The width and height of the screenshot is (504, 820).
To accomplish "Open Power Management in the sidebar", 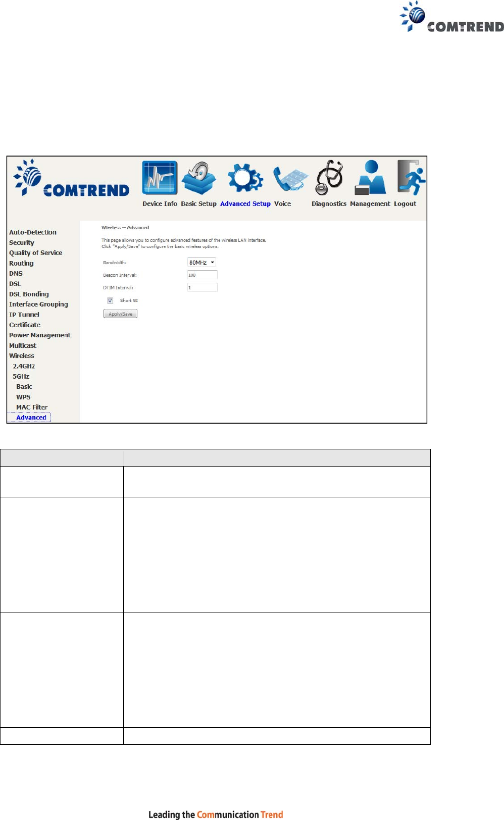I will pos(40,335).
